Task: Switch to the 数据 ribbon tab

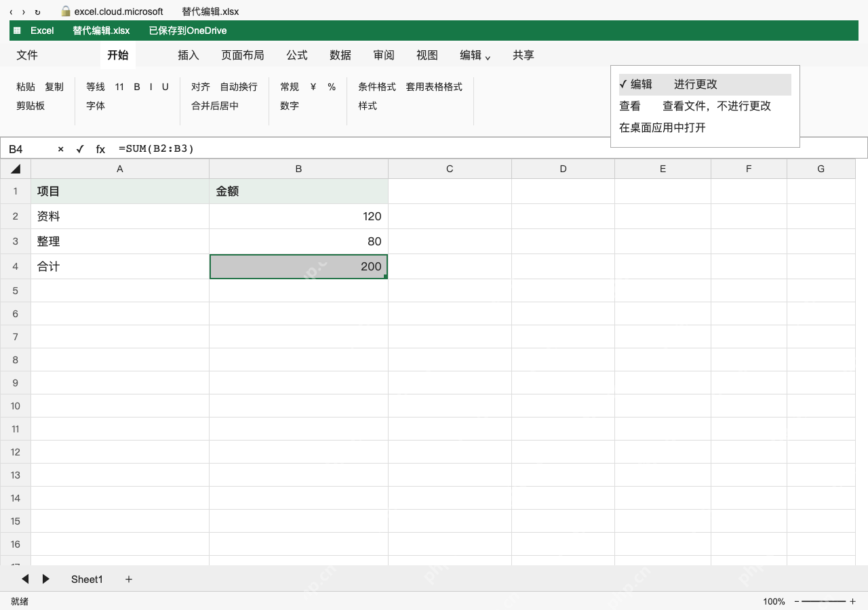Action: click(340, 56)
